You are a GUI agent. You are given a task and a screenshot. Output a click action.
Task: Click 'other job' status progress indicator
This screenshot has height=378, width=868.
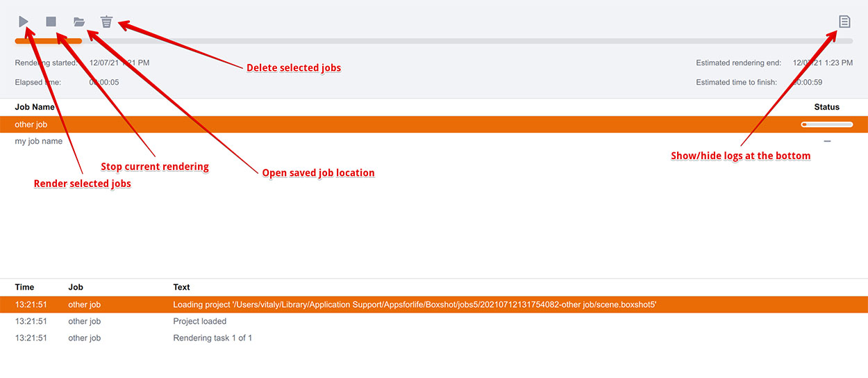pos(826,124)
